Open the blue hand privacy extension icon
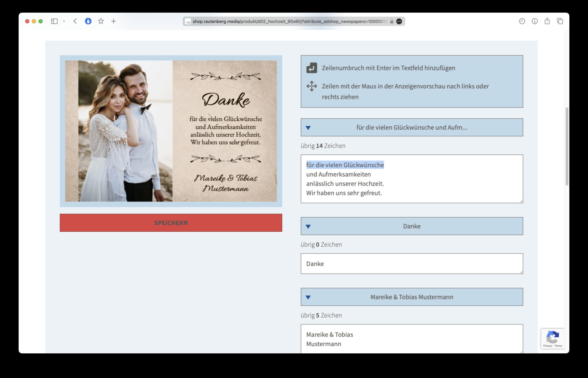This screenshot has height=378, width=588. [88, 21]
